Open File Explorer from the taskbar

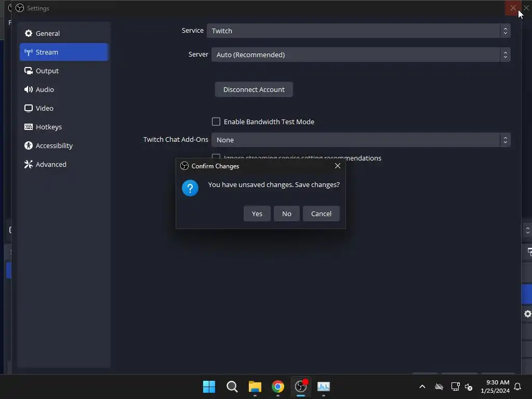[255, 387]
